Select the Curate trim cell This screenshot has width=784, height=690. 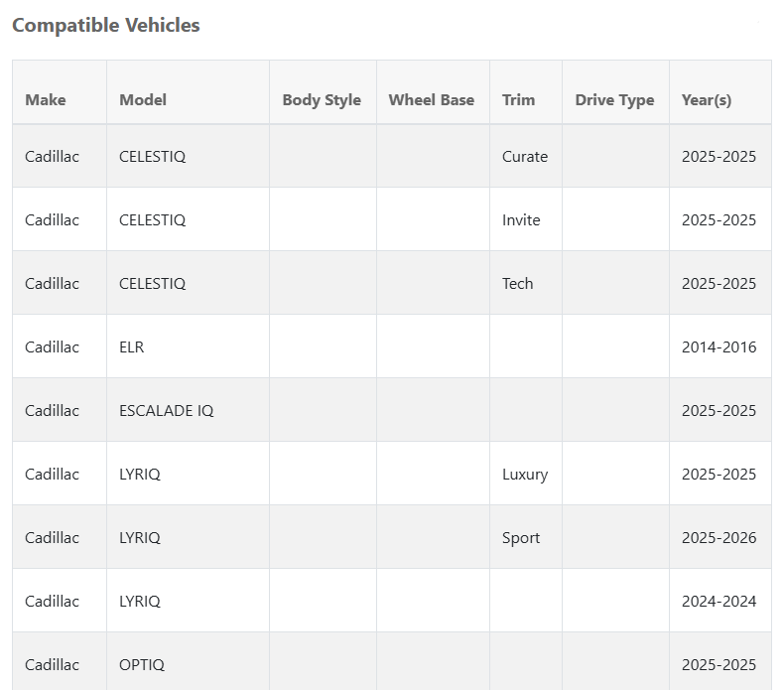pyautogui.click(x=525, y=157)
